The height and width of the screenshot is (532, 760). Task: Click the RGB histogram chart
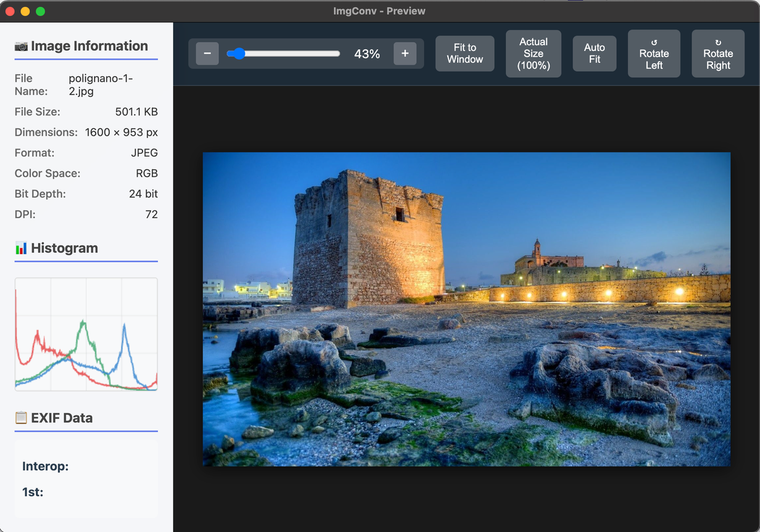click(86, 334)
